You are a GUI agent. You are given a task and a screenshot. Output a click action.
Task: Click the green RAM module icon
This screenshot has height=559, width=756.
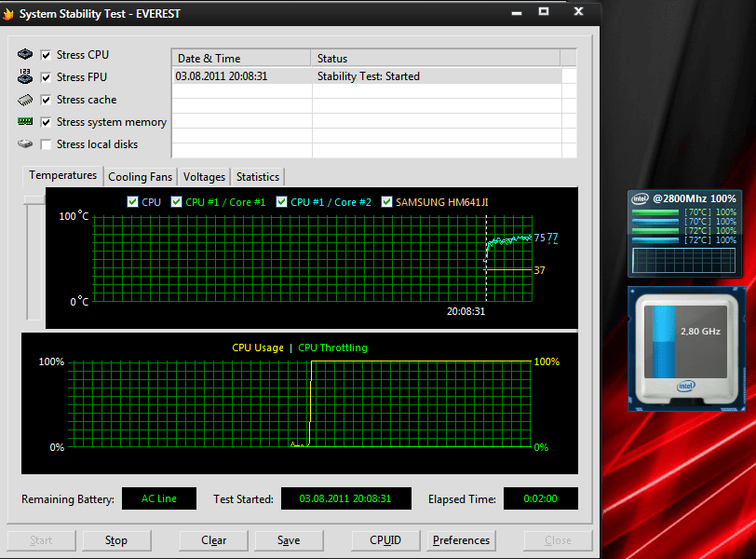25,121
